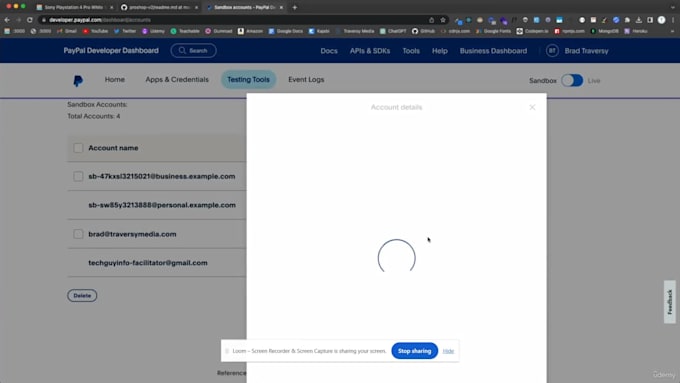
Task: Open Event Logs section
Action: [x=306, y=80]
